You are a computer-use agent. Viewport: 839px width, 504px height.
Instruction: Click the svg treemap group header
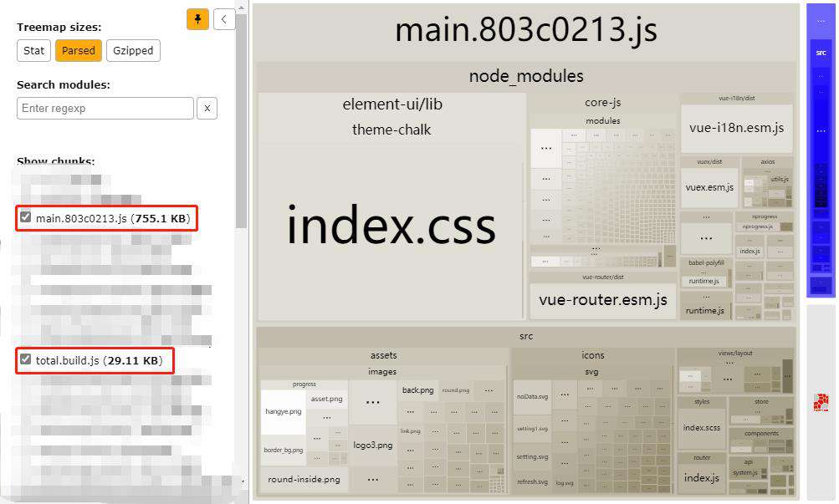[591, 371]
